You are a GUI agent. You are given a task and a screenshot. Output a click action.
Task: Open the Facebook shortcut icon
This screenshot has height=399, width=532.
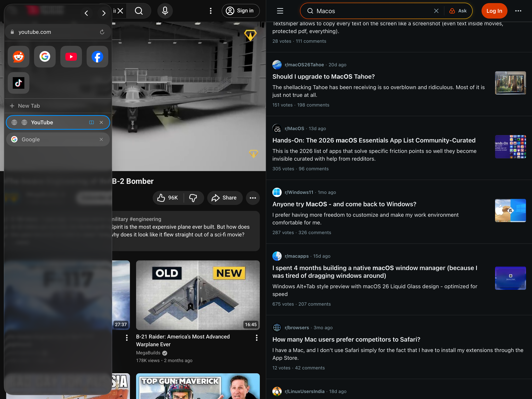(97, 56)
